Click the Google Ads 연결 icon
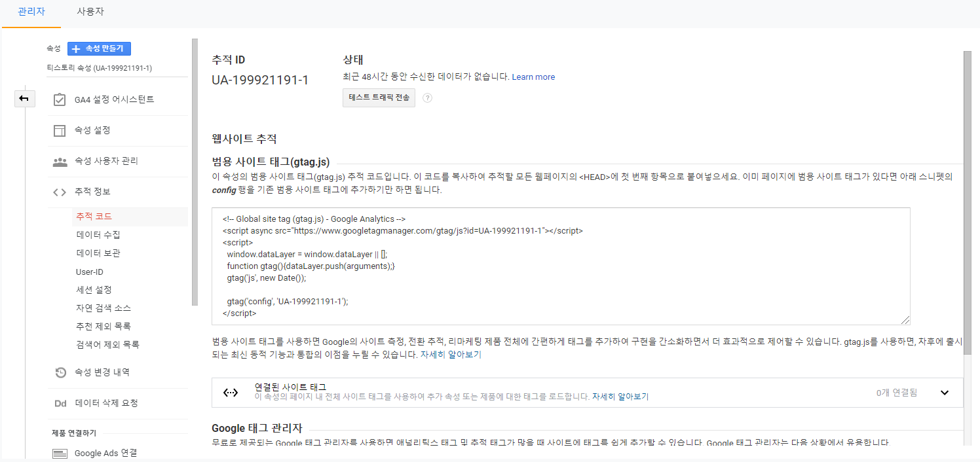This screenshot has height=462, width=980. click(60, 453)
